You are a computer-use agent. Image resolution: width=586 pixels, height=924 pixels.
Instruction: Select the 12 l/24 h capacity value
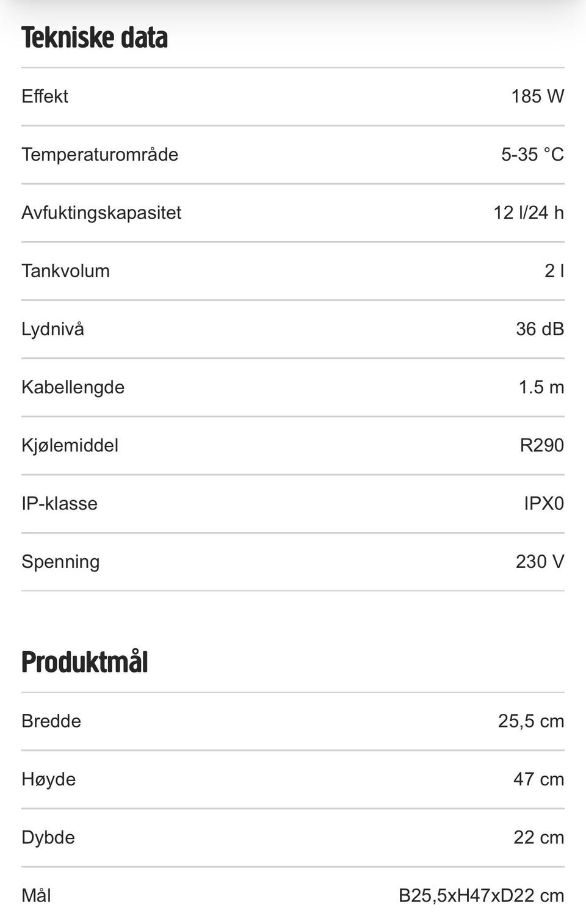point(529,213)
